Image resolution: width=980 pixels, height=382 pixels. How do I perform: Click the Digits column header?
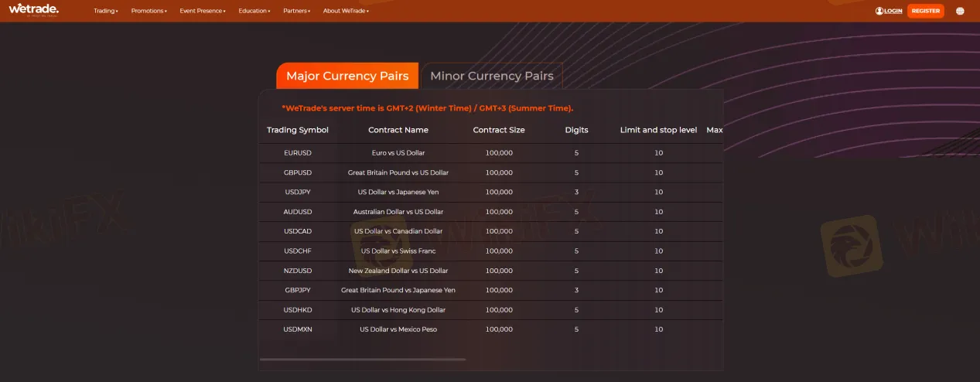pos(576,130)
